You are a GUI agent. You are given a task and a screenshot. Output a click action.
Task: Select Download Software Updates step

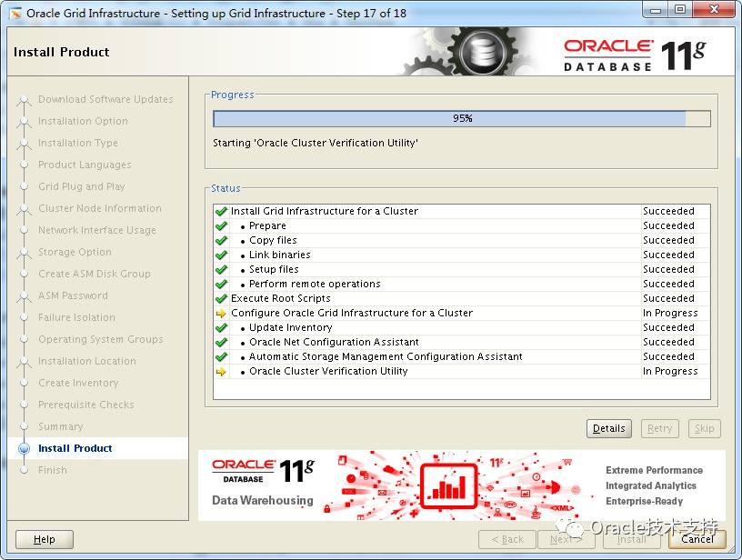pos(105,99)
